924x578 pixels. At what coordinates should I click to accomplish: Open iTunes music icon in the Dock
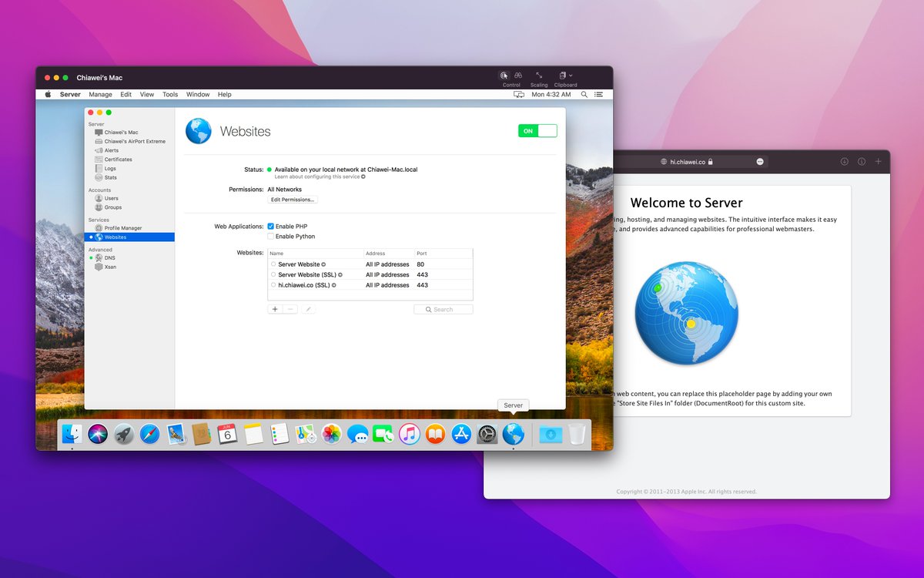[x=409, y=434]
